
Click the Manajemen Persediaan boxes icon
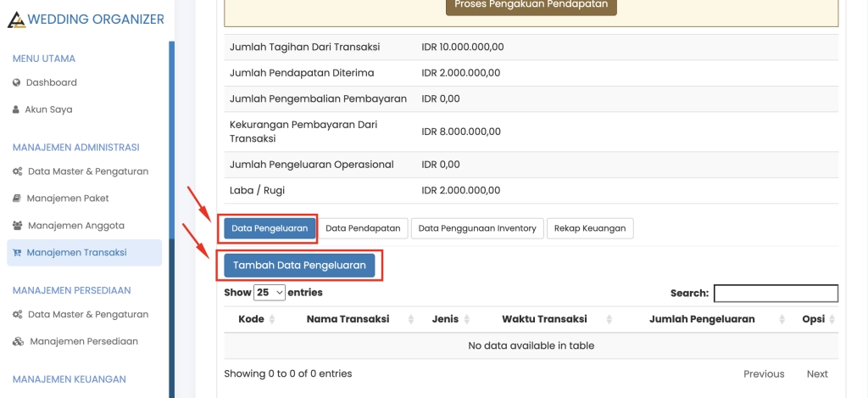click(19, 341)
